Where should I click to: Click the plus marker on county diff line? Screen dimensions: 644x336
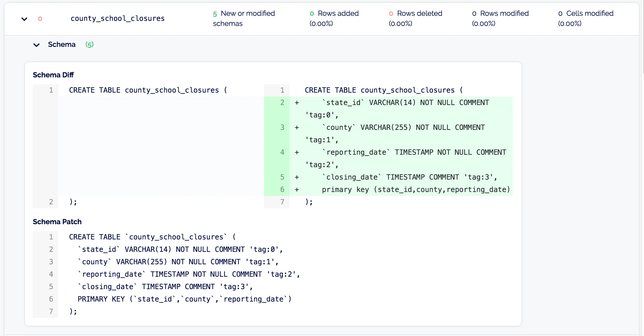(x=297, y=128)
